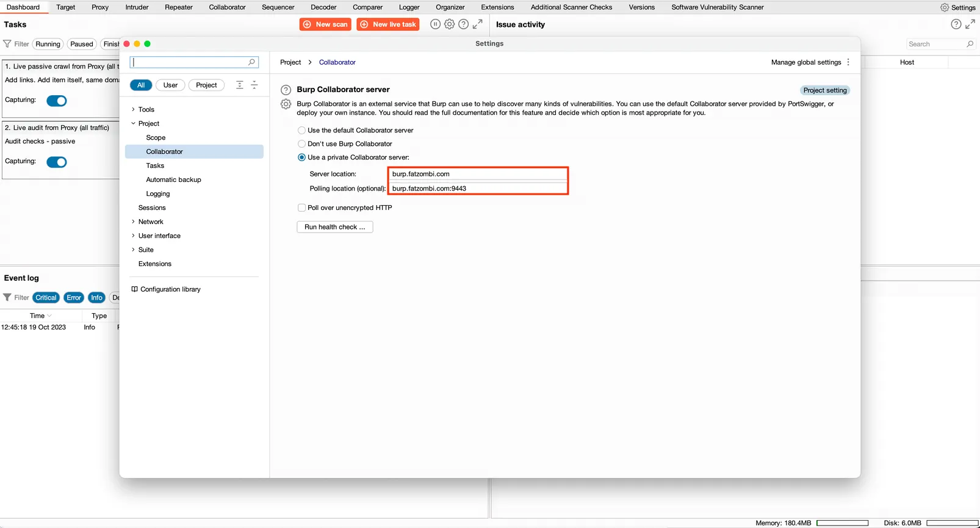This screenshot has height=528, width=980.
Task: Select the Project settings filter button
Action: [x=206, y=85]
